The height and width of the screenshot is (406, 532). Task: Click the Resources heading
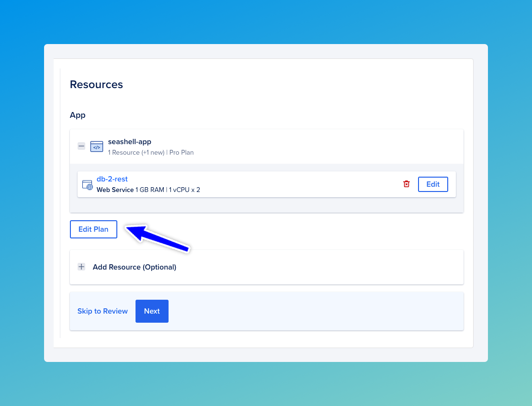click(96, 84)
